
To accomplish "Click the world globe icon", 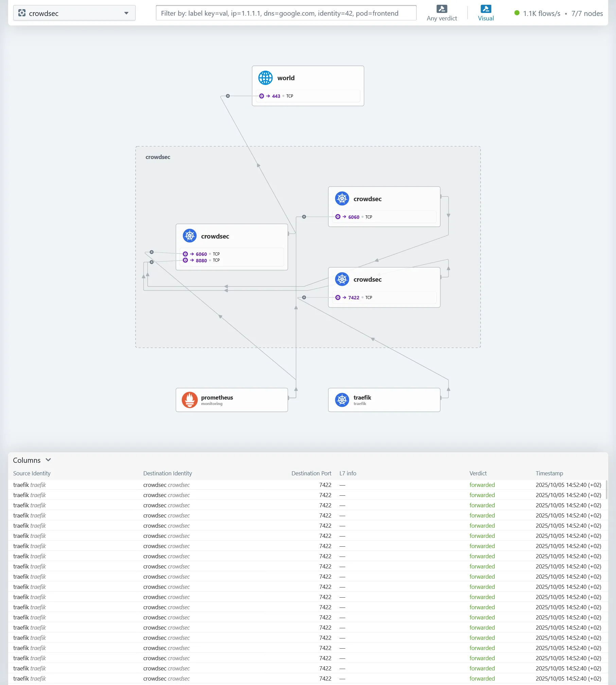I will (x=265, y=78).
